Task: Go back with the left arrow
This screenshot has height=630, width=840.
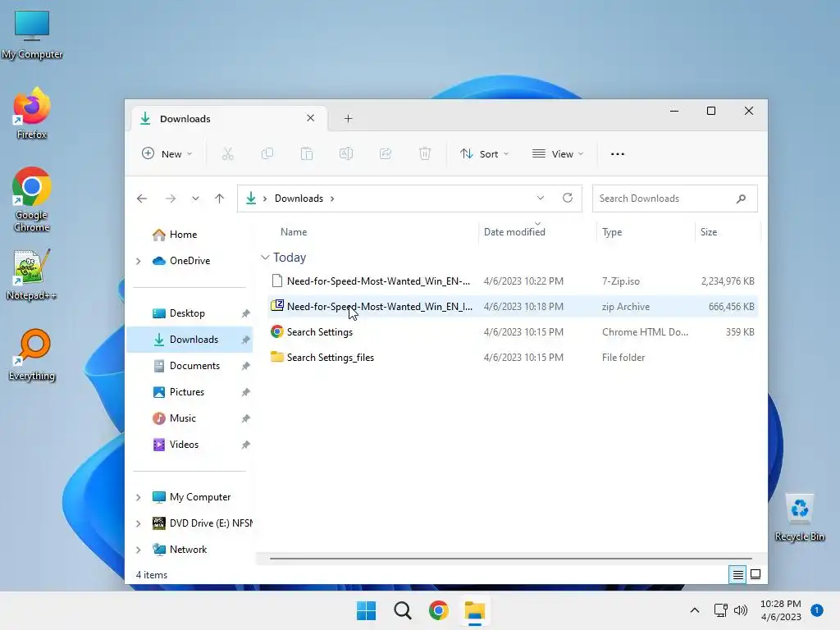Action: pos(142,199)
